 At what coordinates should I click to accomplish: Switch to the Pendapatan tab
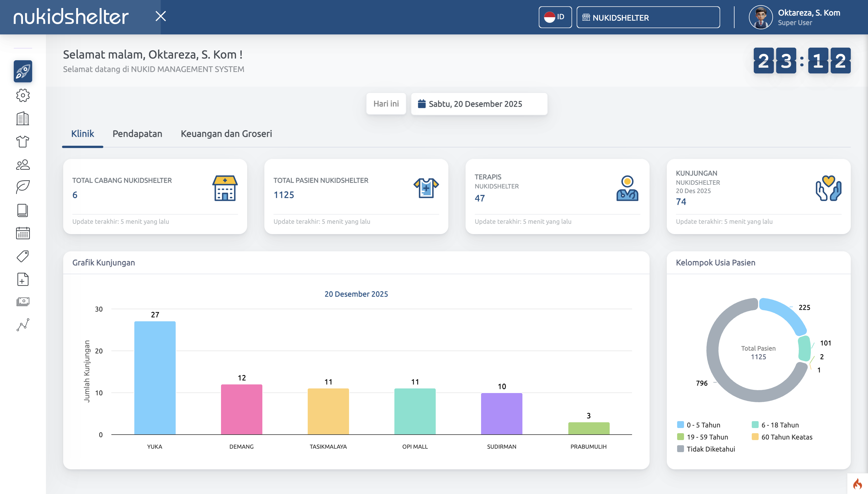137,134
